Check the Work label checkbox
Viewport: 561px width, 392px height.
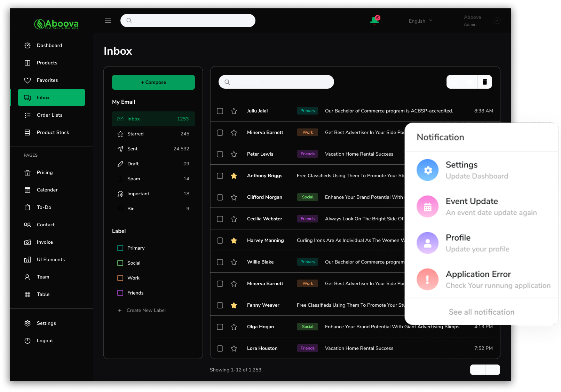point(120,278)
